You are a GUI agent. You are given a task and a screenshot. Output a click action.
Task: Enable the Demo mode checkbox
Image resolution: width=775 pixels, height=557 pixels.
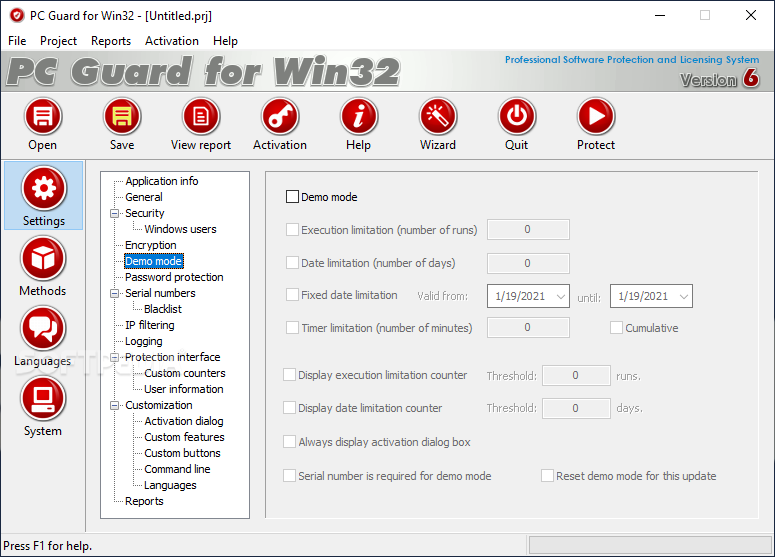point(292,197)
